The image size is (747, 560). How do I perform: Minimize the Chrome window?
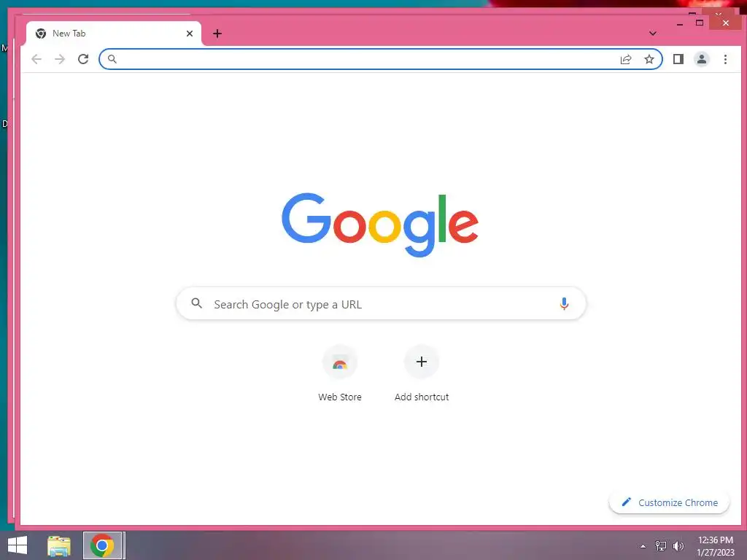pyautogui.click(x=680, y=23)
